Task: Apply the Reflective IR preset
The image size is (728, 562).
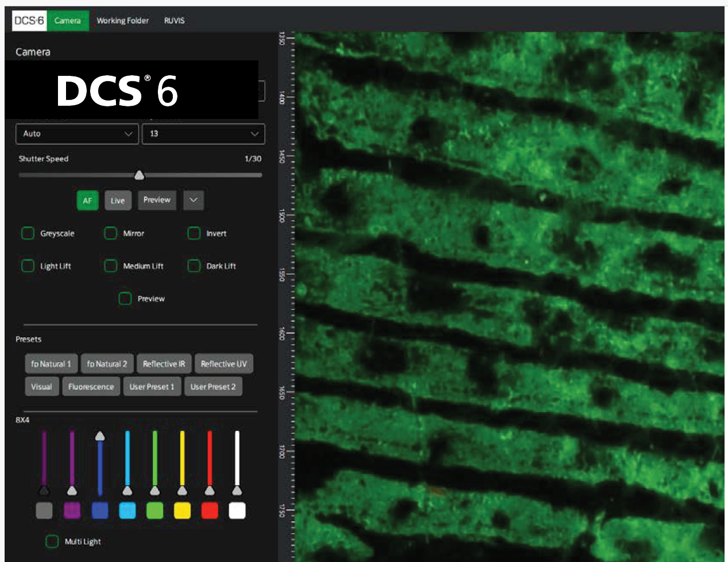Action: pos(164,364)
